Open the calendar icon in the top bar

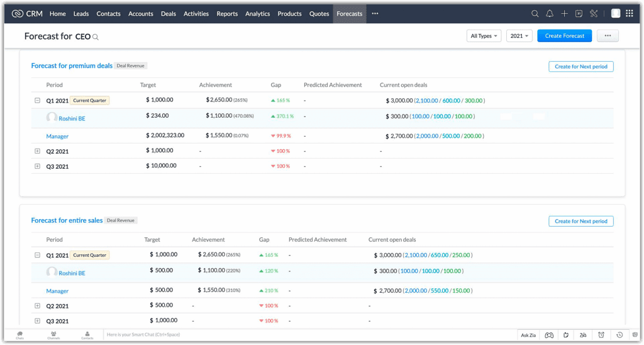[579, 14]
